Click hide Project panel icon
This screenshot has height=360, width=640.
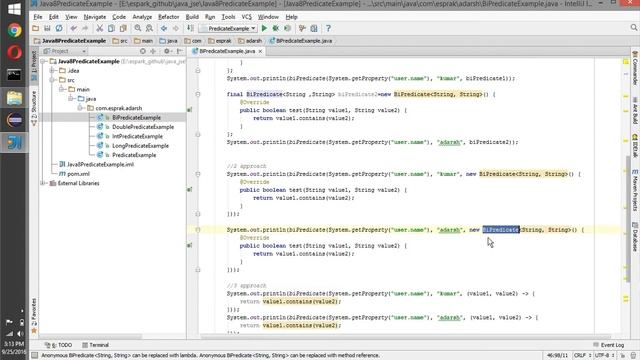(x=180, y=51)
